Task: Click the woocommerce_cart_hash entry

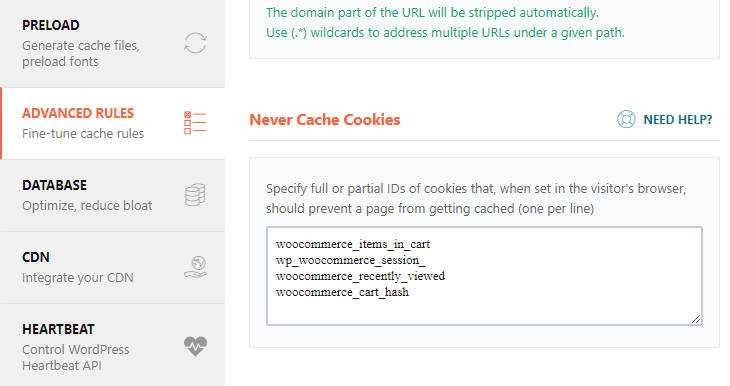Action: tap(342, 292)
